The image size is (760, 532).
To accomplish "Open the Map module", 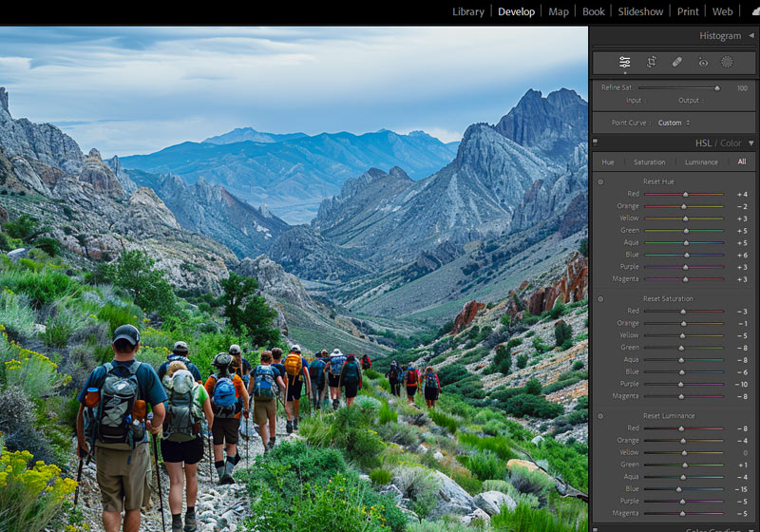I will click(559, 11).
